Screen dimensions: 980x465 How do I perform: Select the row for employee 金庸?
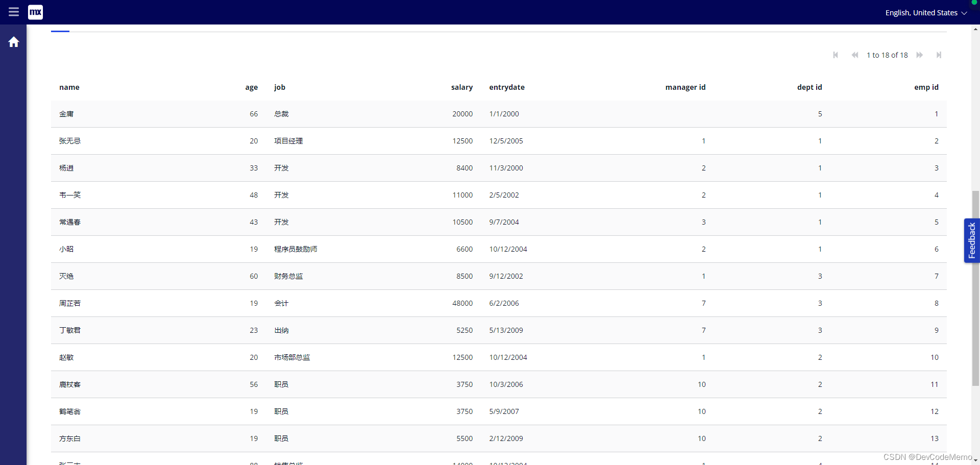[306, 114]
